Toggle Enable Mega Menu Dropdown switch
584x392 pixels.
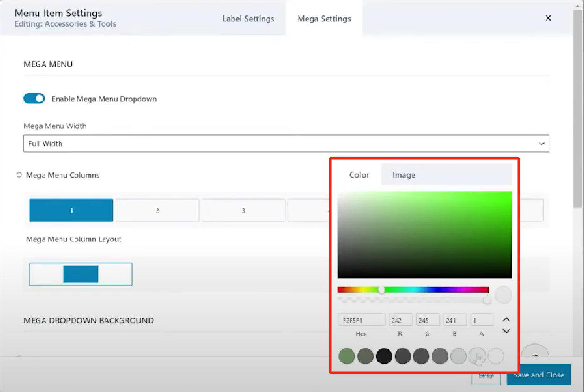[34, 98]
